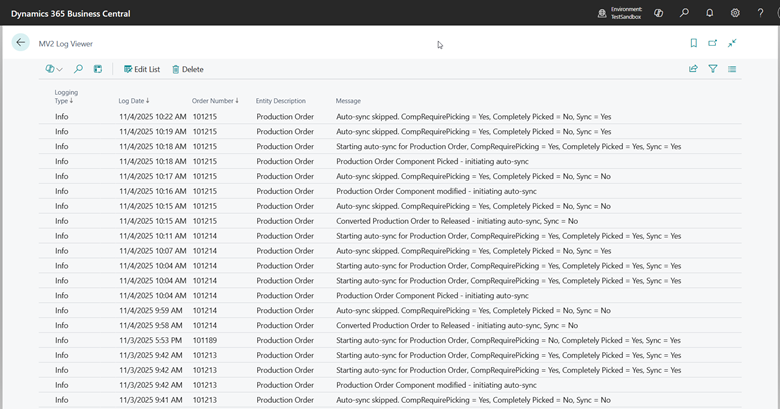Select the log date 11/4/2025 10:19 AM
Screen dimensions: 780x409
tap(153, 131)
